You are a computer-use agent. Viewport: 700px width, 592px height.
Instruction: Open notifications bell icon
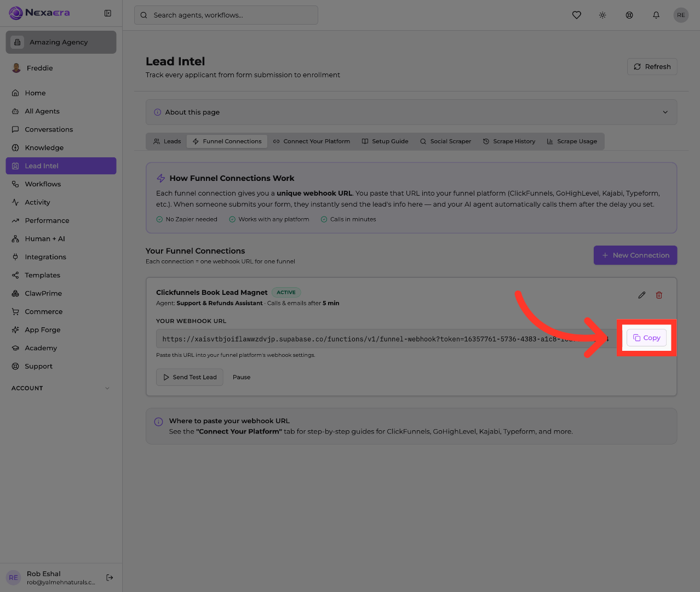coord(656,15)
